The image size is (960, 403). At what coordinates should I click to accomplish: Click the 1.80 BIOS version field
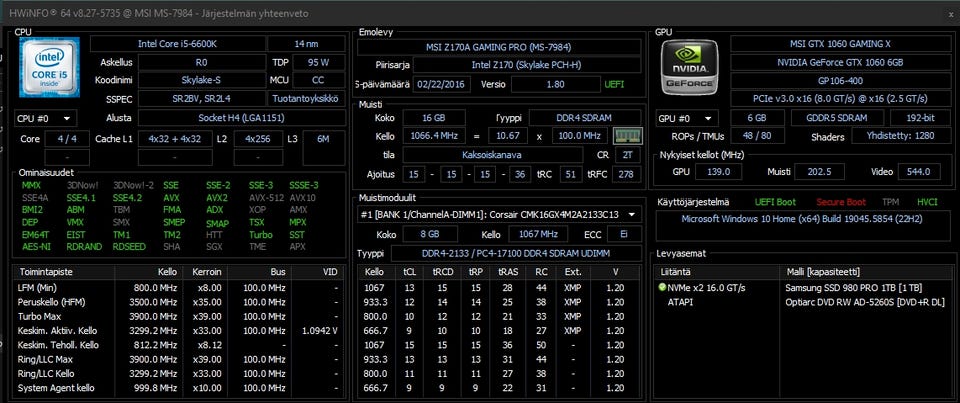(x=555, y=85)
